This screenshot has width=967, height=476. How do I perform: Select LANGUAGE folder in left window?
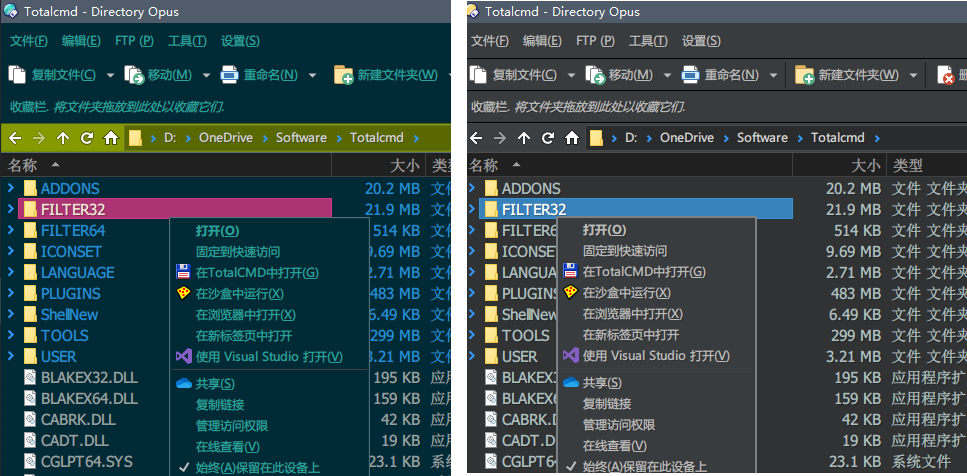coord(77,273)
